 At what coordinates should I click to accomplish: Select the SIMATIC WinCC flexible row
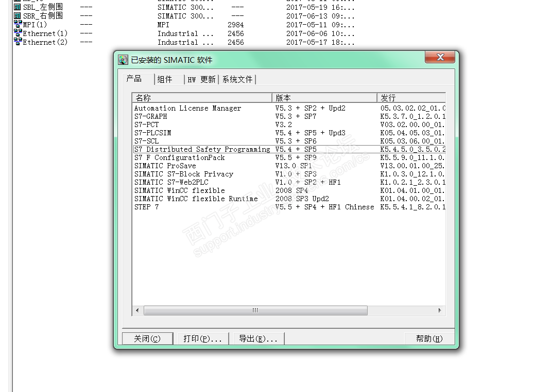point(289,190)
